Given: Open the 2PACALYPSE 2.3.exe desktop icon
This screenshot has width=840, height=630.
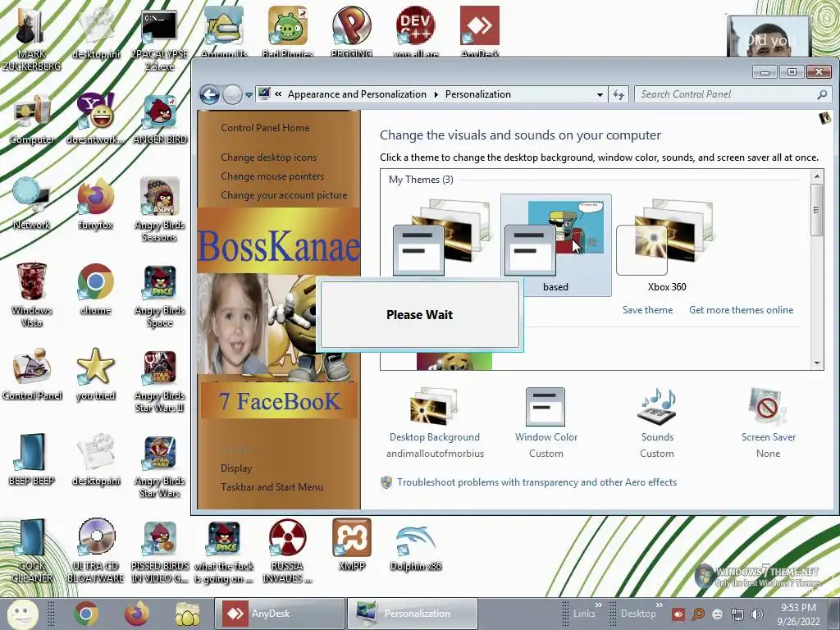Looking at the screenshot, I should click(x=159, y=40).
